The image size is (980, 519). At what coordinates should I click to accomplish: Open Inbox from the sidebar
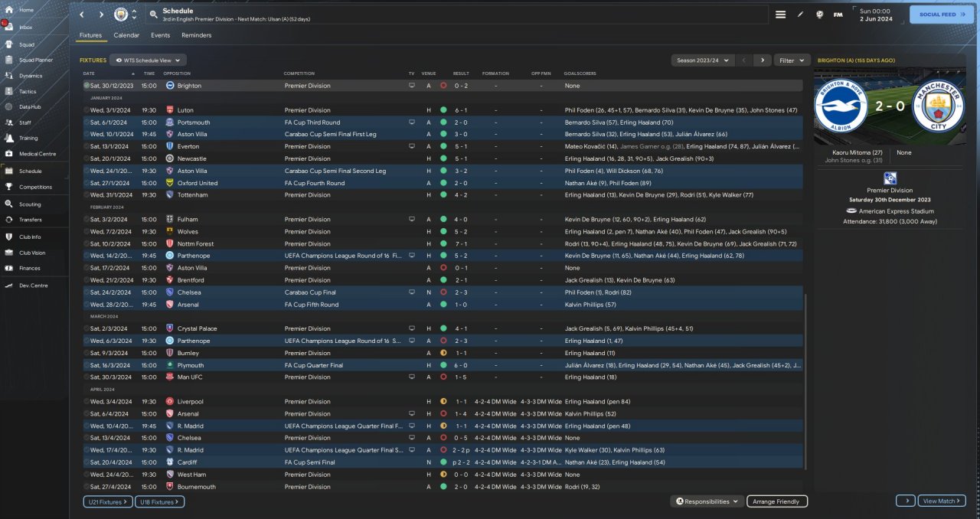click(x=26, y=28)
